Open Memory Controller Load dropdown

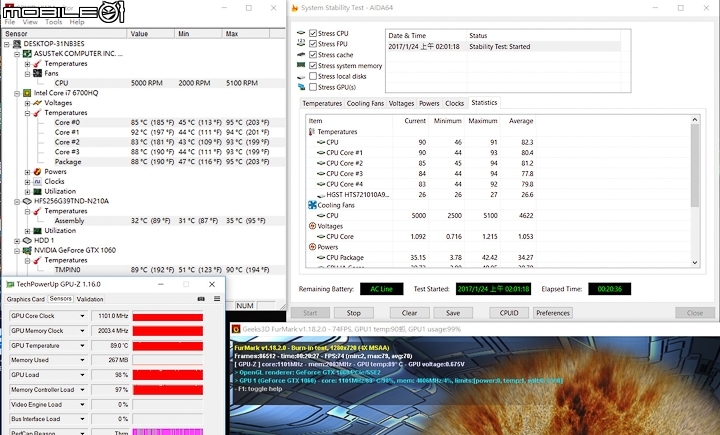(x=83, y=390)
